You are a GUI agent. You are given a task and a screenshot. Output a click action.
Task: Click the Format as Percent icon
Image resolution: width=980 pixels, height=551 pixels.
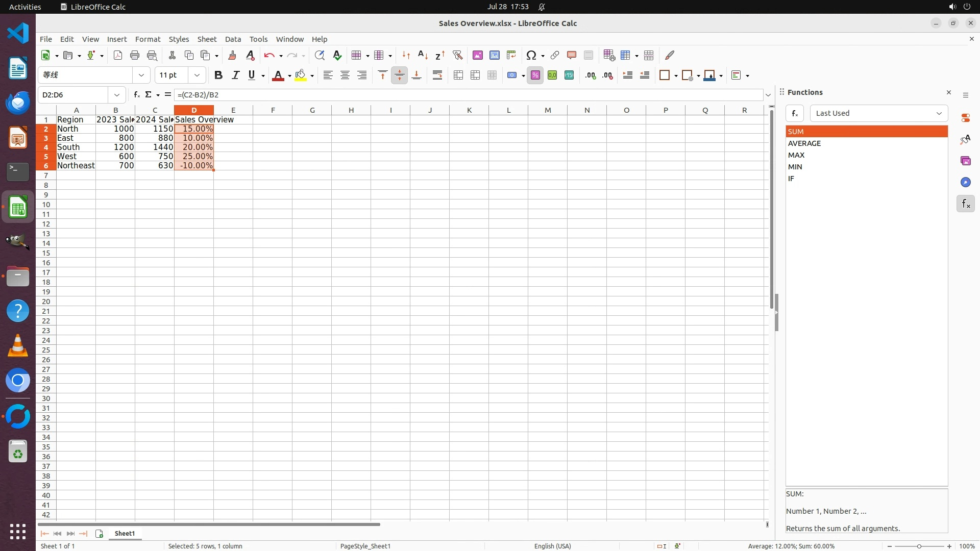[535, 76]
